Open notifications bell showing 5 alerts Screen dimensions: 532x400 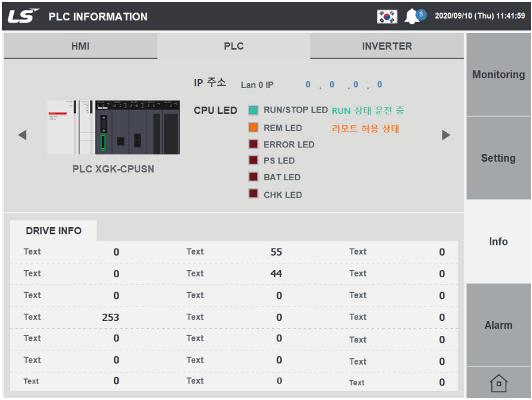(415, 16)
